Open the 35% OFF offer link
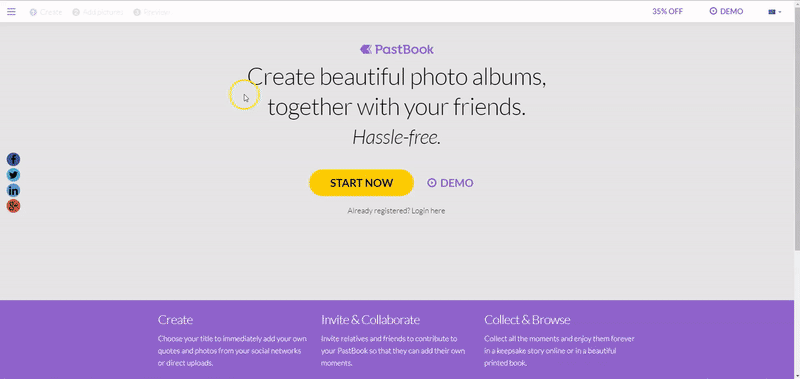Viewport: 800px width, 379px height. coord(667,11)
